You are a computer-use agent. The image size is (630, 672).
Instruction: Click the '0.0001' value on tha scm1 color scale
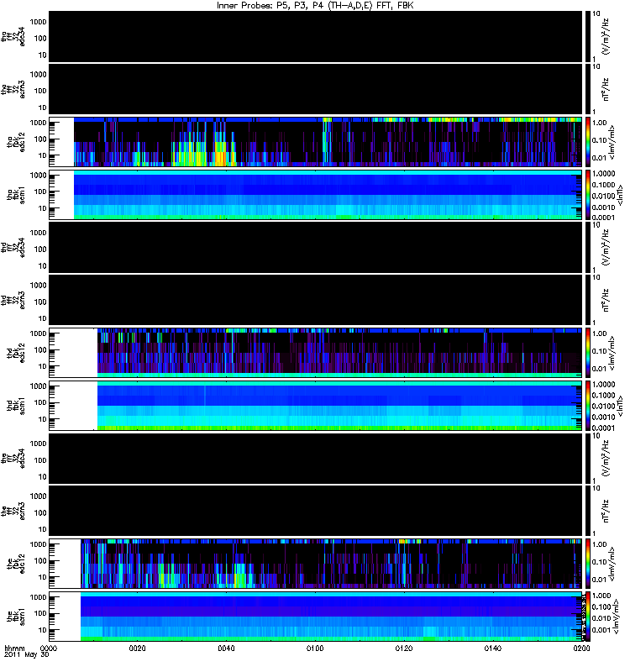(x=603, y=218)
